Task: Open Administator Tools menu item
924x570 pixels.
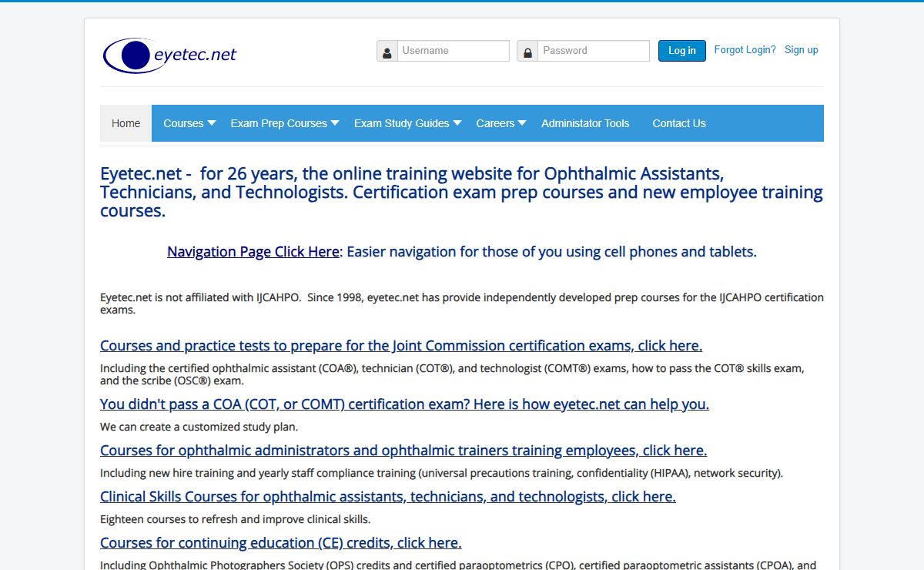Action: coord(585,123)
